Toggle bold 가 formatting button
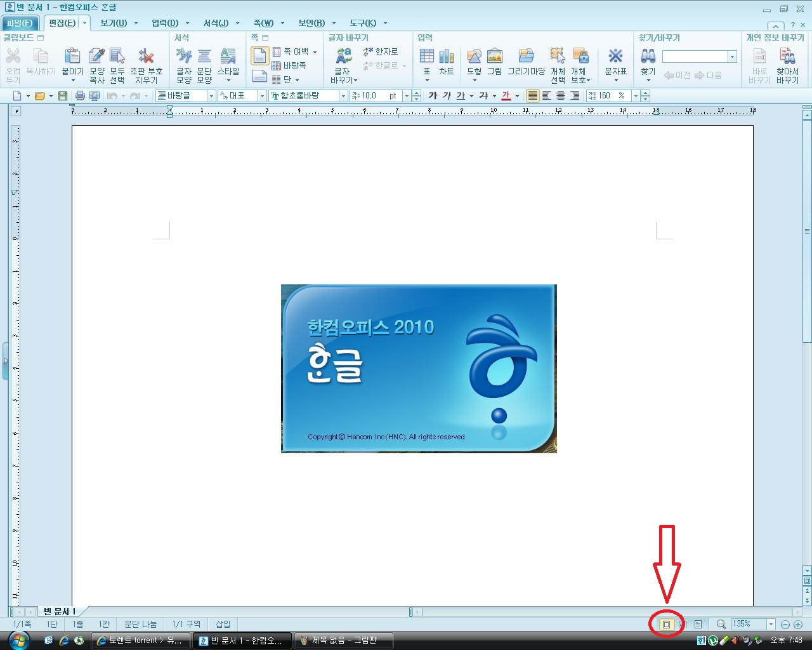This screenshot has height=650, width=812. click(x=433, y=96)
